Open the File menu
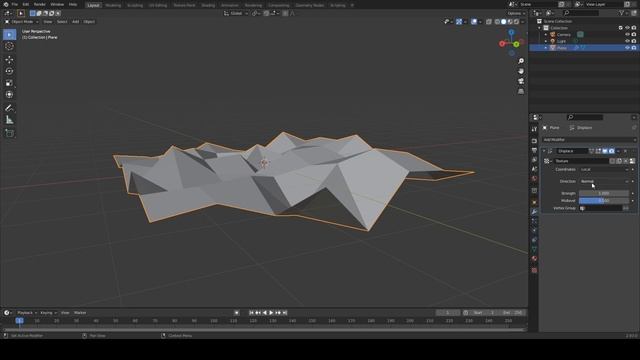640x360 pixels. click(15, 4)
